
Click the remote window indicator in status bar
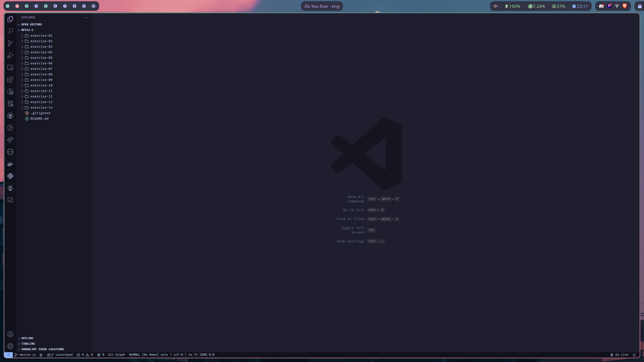tap(8, 355)
